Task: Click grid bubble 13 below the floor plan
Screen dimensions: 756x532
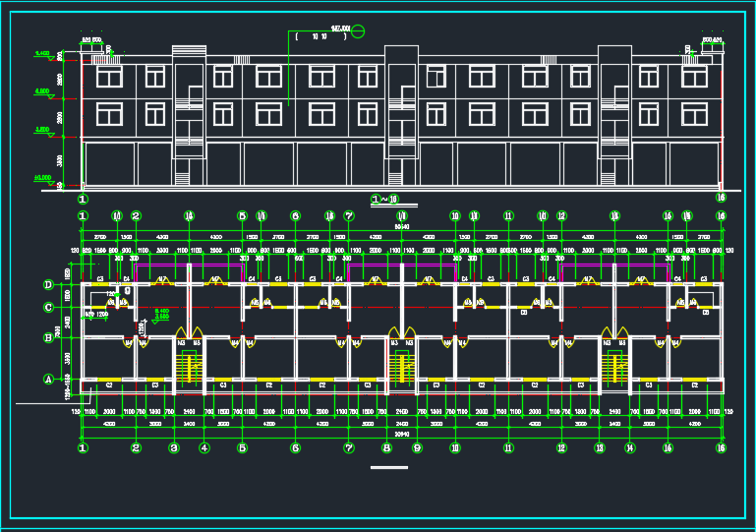Action: [x=600, y=447]
